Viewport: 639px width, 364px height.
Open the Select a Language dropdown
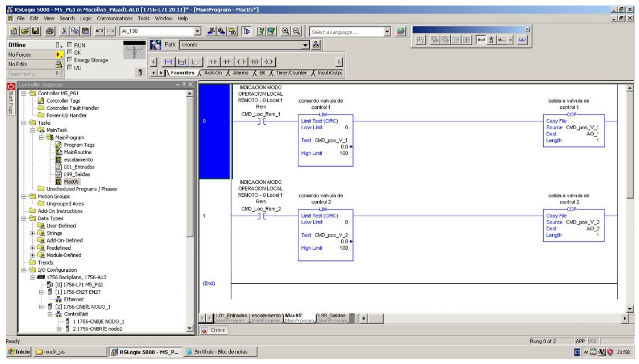pyautogui.click(x=387, y=32)
